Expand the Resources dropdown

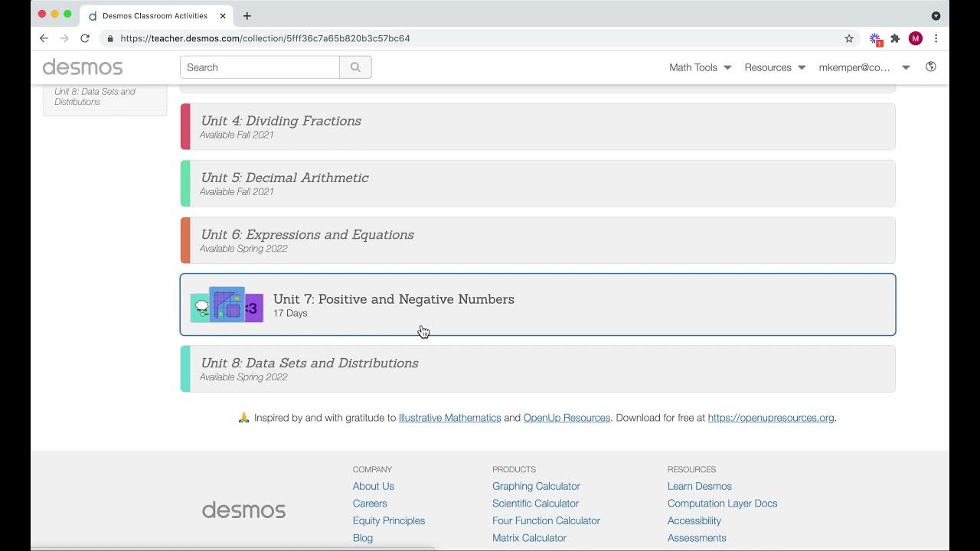pos(775,67)
